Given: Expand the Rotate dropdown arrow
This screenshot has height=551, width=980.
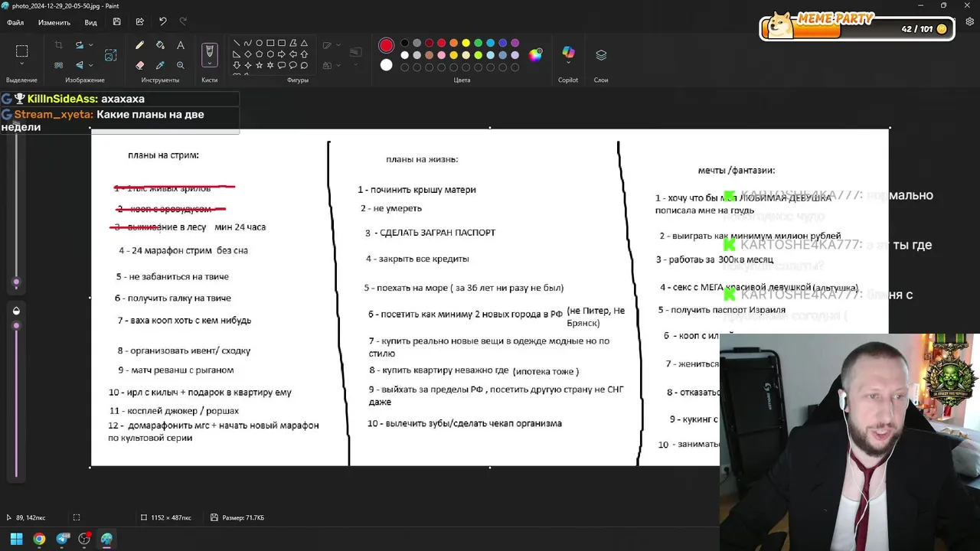Looking at the screenshot, I should point(90,45).
